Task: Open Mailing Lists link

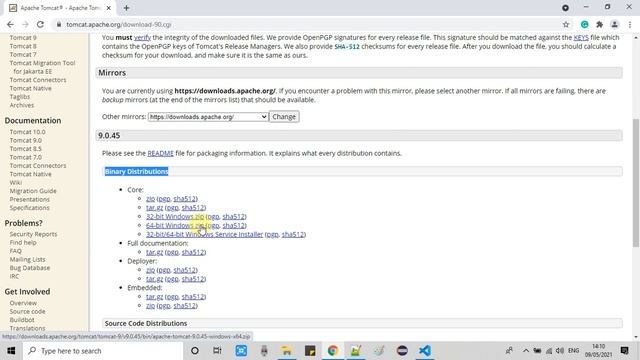Action: [x=28, y=260]
